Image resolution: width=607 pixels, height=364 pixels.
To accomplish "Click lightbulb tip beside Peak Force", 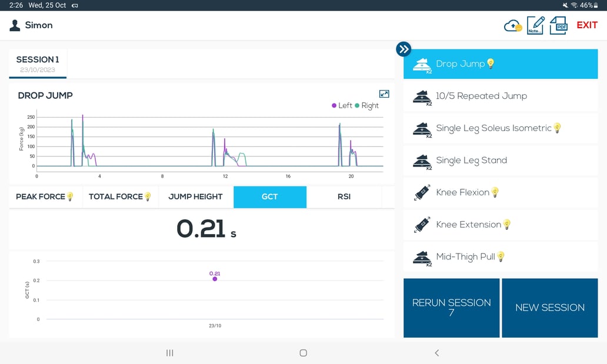I will point(70,197).
